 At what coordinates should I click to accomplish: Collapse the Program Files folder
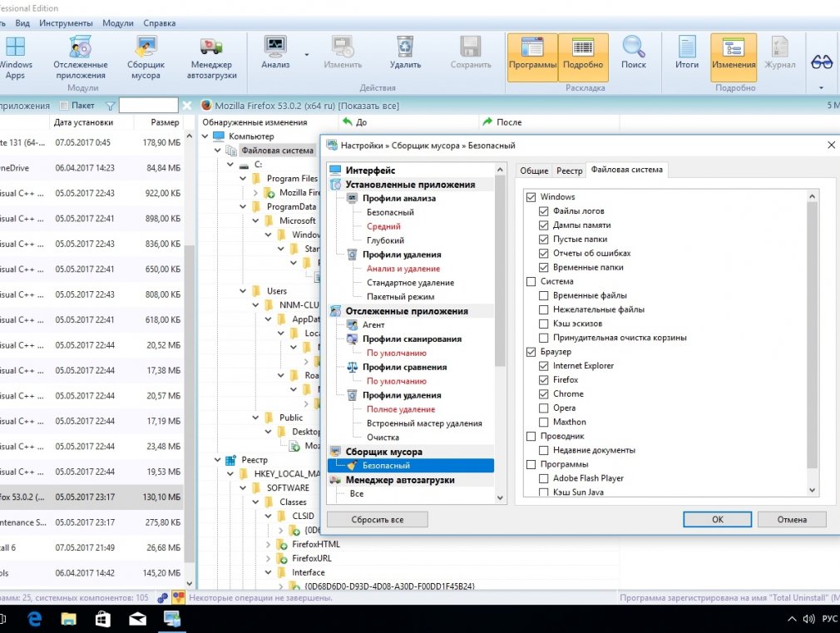click(x=243, y=179)
